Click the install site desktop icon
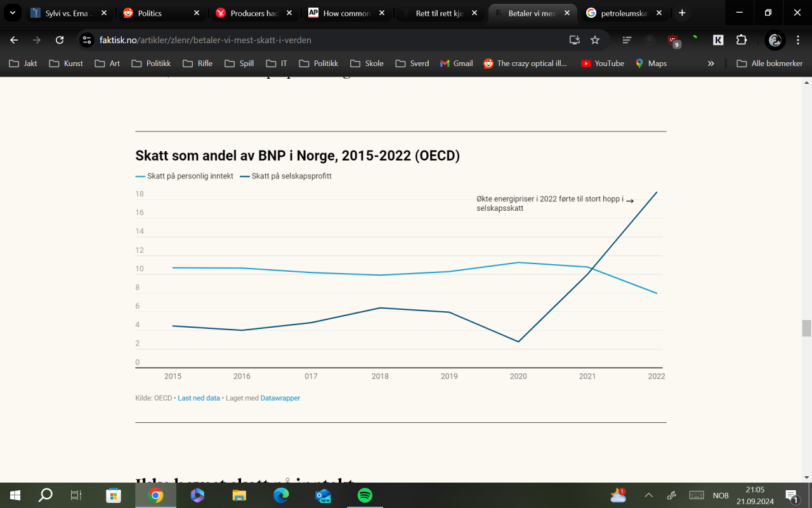The height and width of the screenshot is (508, 812). 575,39
